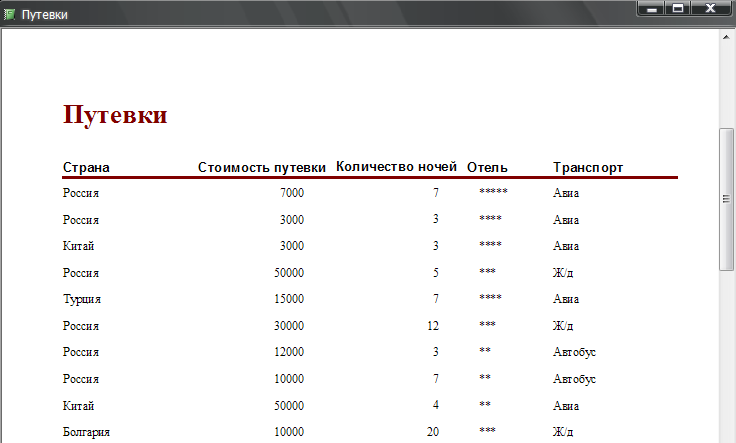This screenshot has width=736, height=443.
Task: Minimize the Путевки report window
Action: pyautogui.click(x=652, y=9)
